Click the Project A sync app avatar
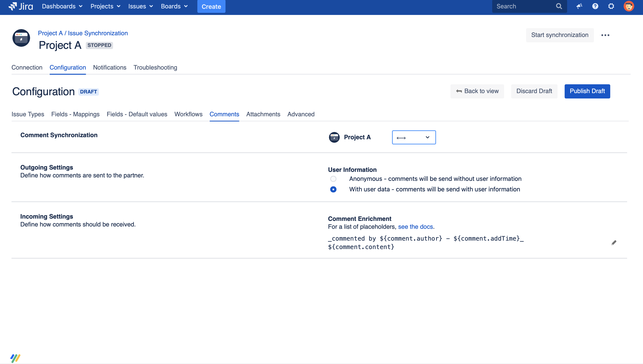This screenshot has width=643, height=364. (x=334, y=137)
